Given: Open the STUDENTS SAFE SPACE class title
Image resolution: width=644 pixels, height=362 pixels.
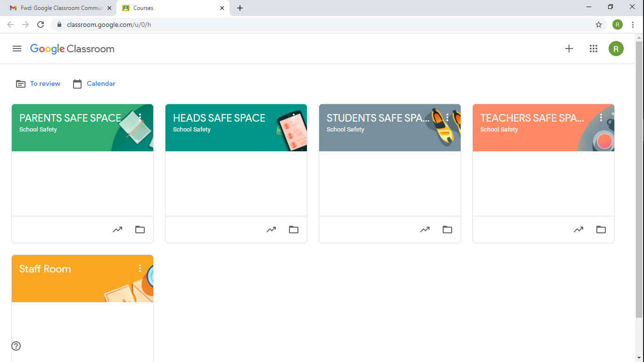Looking at the screenshot, I should pyautogui.click(x=378, y=118).
